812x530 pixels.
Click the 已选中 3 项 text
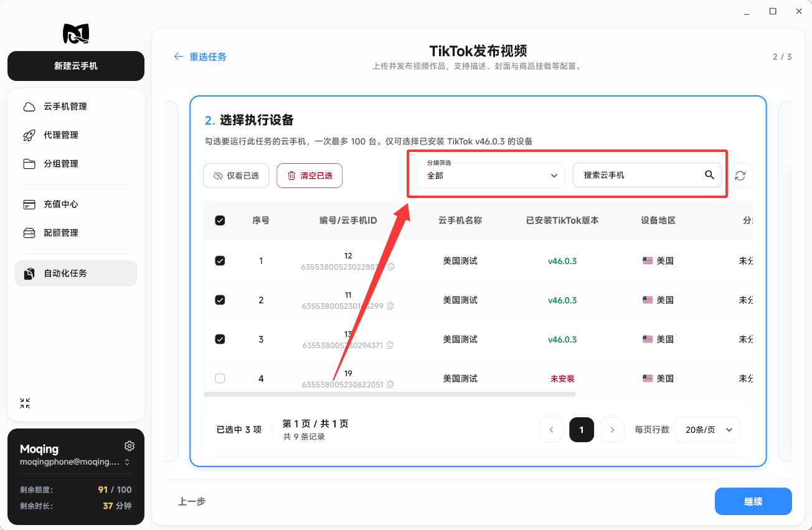tap(239, 430)
